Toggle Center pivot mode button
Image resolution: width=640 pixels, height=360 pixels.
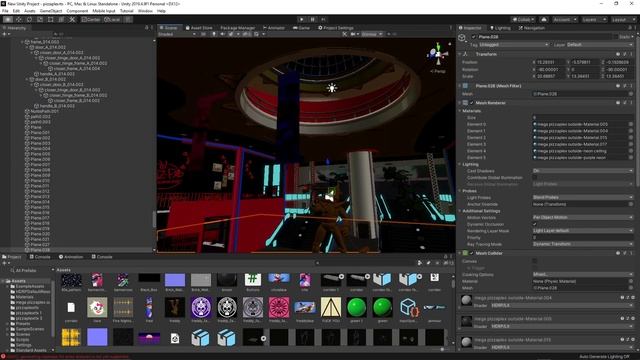[x=91, y=19]
